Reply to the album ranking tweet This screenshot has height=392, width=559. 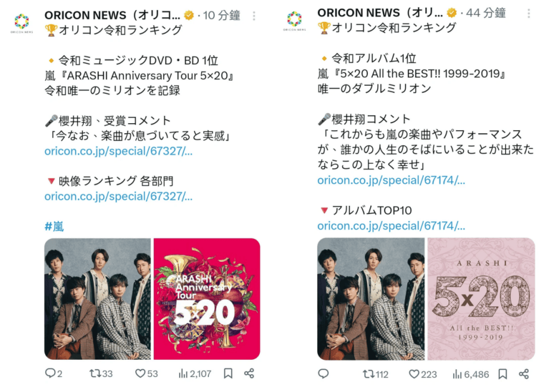(x=323, y=374)
